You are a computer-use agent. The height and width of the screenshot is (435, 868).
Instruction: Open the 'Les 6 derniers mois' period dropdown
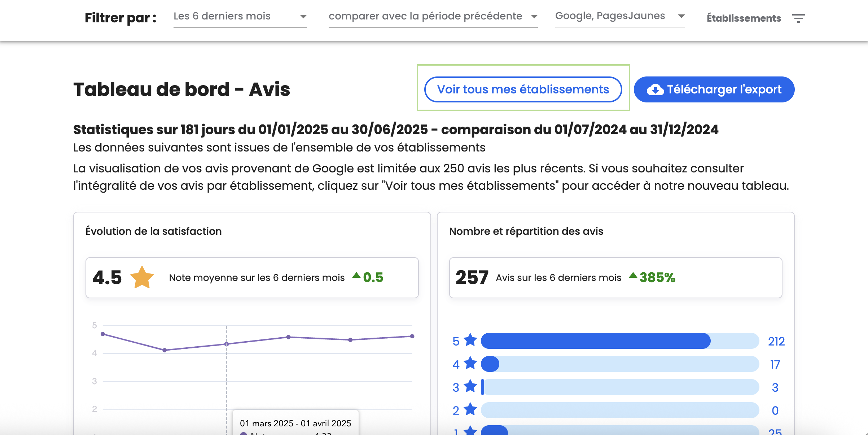coord(240,17)
